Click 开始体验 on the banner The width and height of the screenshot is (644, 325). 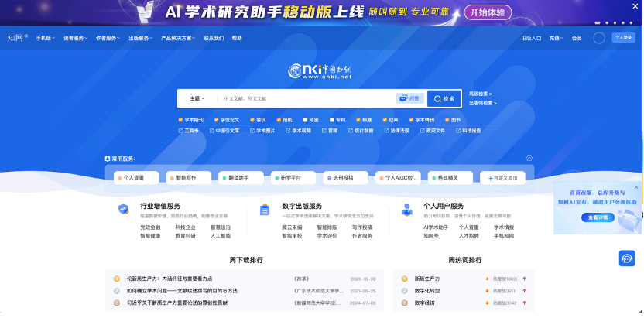[x=488, y=12]
